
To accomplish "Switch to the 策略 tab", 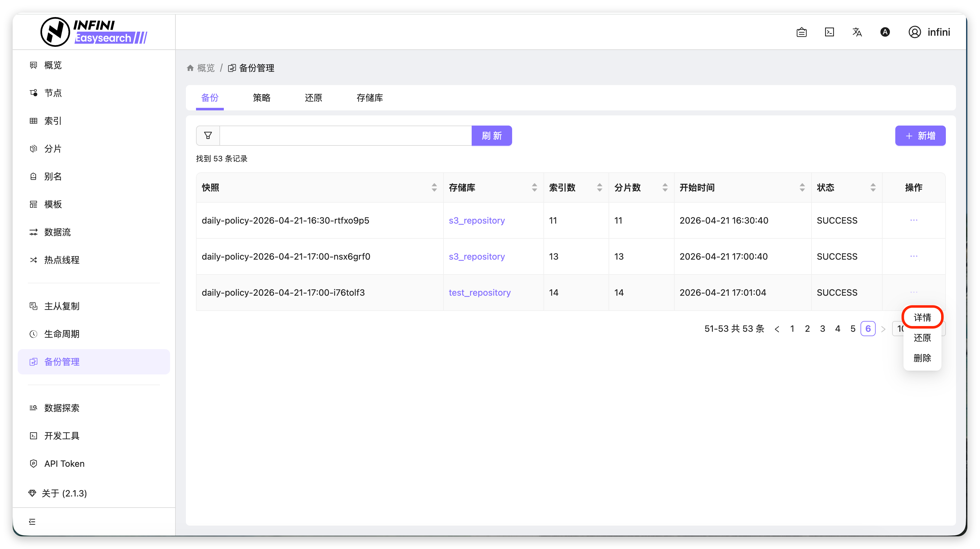I will coord(261,98).
